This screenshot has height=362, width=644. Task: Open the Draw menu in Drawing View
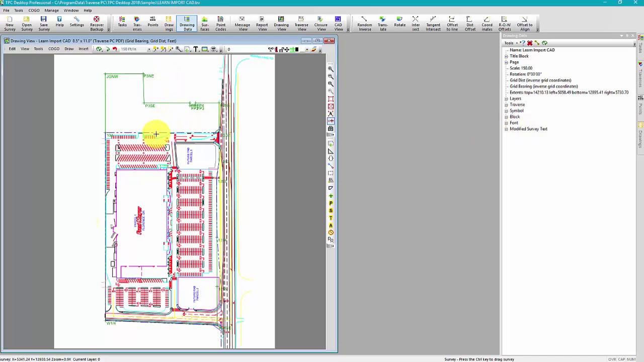69,49
